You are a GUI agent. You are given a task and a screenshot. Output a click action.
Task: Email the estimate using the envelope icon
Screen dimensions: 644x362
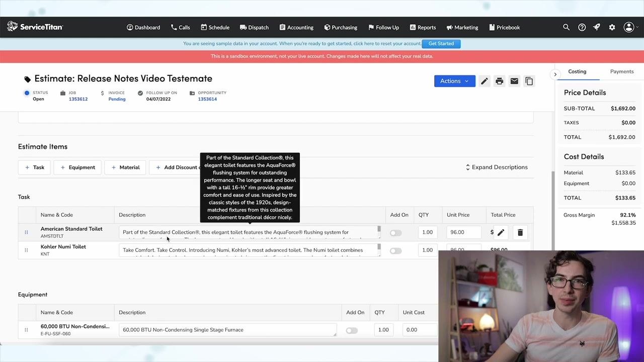coord(514,81)
